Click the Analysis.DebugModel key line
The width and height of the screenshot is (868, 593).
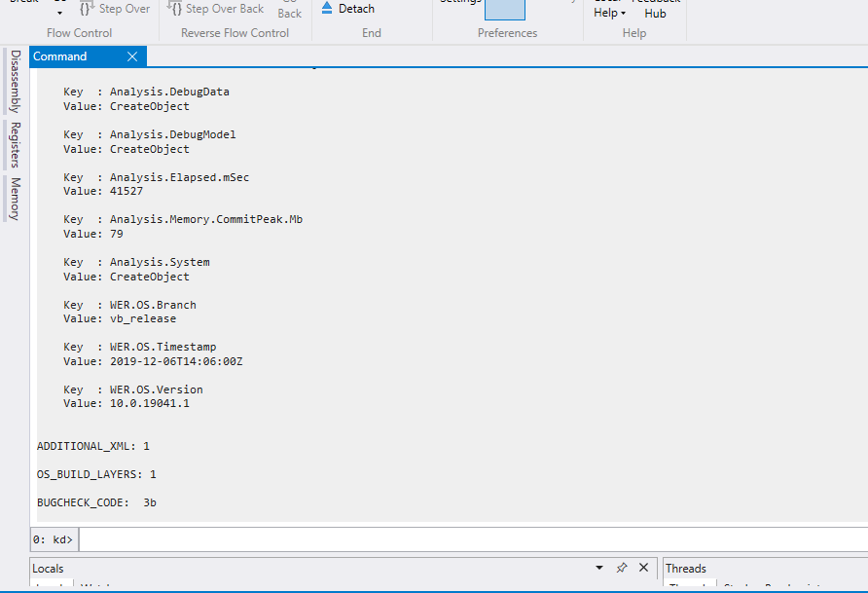(x=150, y=134)
